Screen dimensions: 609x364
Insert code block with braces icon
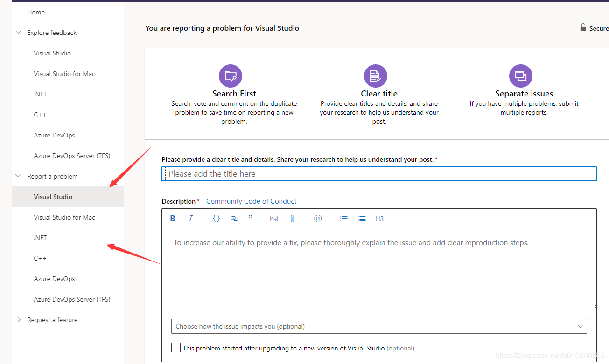(x=216, y=218)
